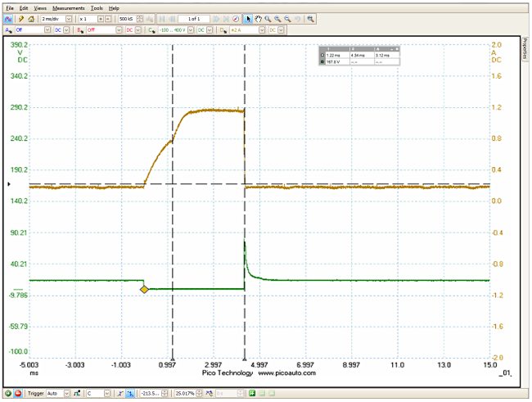Click the red circular icon beside buffer navigation
This screenshot has height=402, width=532.
pyautogui.click(x=236, y=18)
